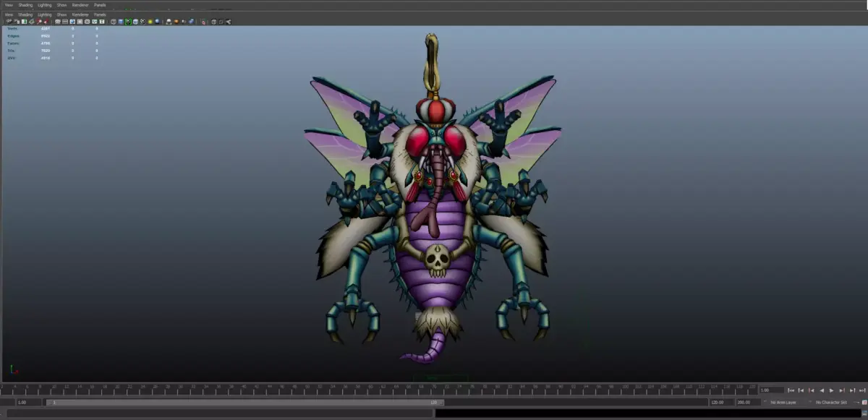Click the Isolate Select toolbar icon
The height and width of the screenshot is (420, 868).
(203, 22)
